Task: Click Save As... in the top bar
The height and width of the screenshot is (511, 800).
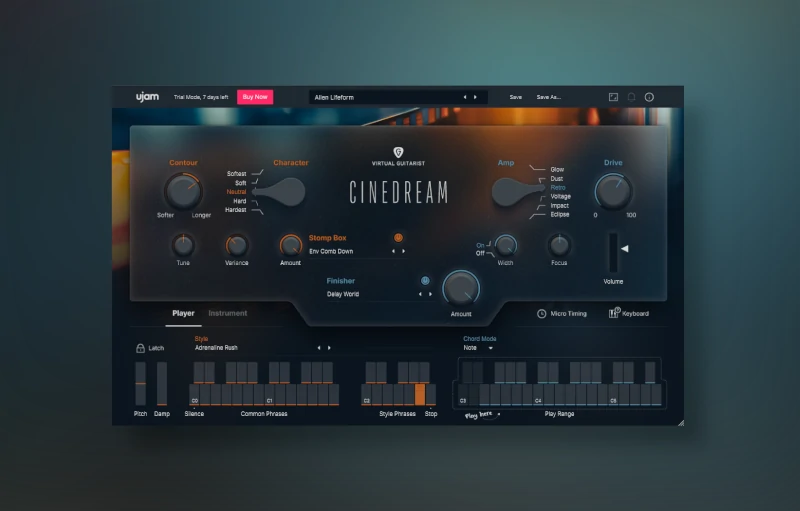Action: pos(548,97)
